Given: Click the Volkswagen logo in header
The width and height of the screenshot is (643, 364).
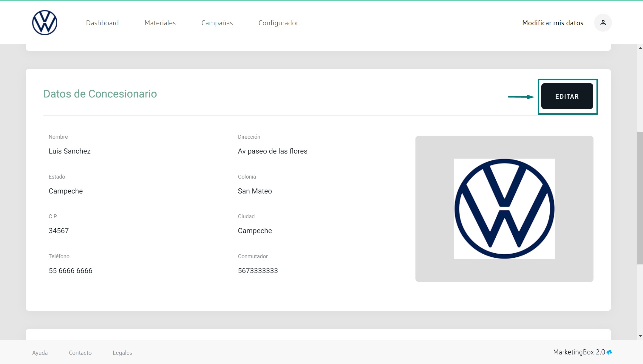Looking at the screenshot, I should (45, 23).
